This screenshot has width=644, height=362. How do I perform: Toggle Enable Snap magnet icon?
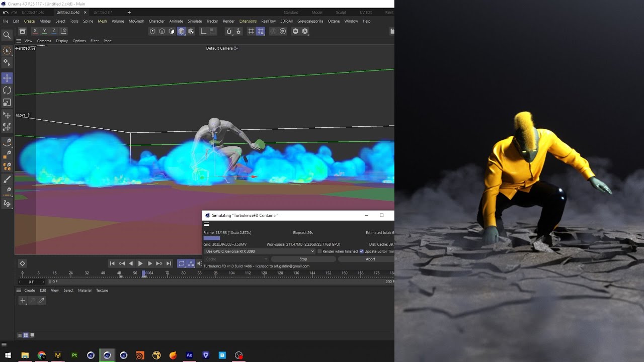[x=229, y=31]
